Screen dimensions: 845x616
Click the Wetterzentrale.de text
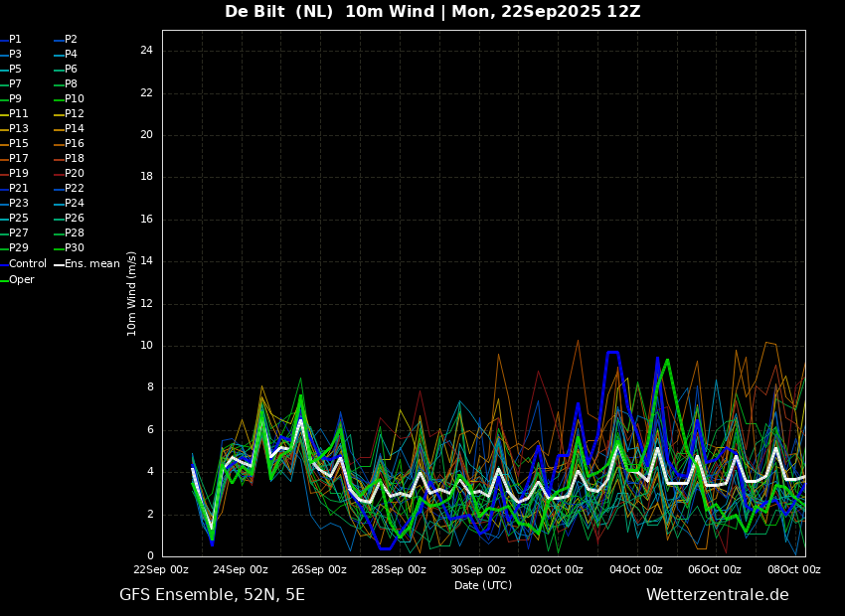[717, 595]
